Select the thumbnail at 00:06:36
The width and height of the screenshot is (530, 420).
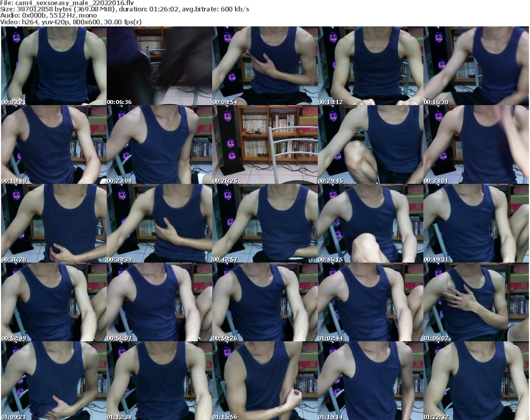[159, 66]
